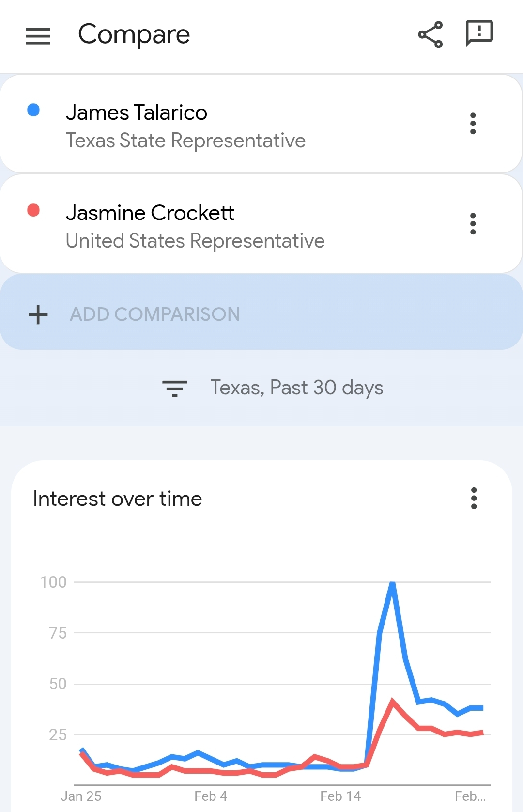This screenshot has width=523, height=812.
Task: Open the hamburger navigation menu
Action: (38, 36)
